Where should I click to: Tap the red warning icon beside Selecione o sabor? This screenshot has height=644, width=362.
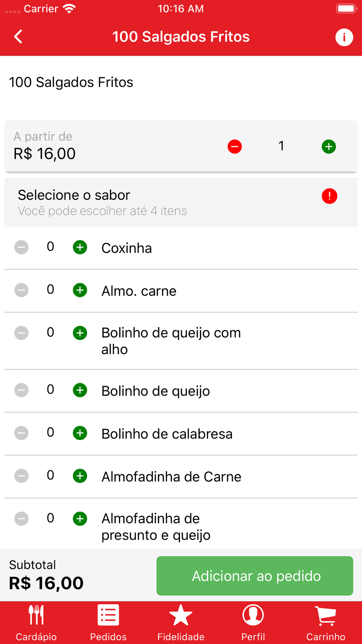(329, 196)
